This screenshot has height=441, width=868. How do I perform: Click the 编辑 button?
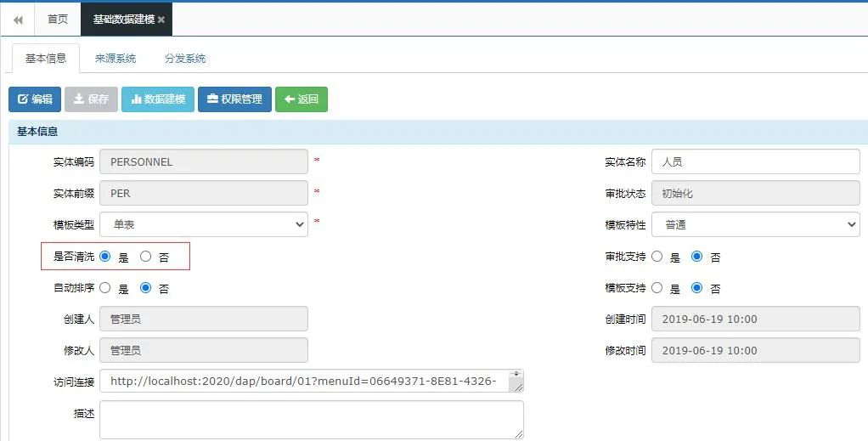[35, 99]
